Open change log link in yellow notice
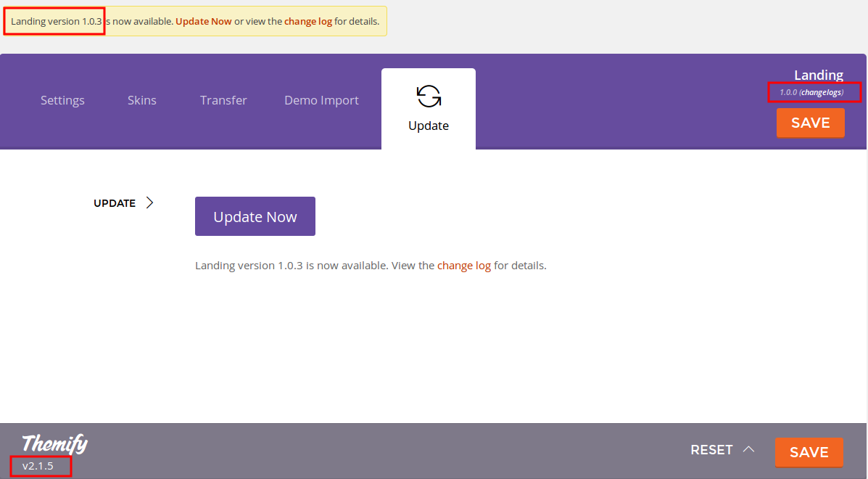 [x=307, y=21]
